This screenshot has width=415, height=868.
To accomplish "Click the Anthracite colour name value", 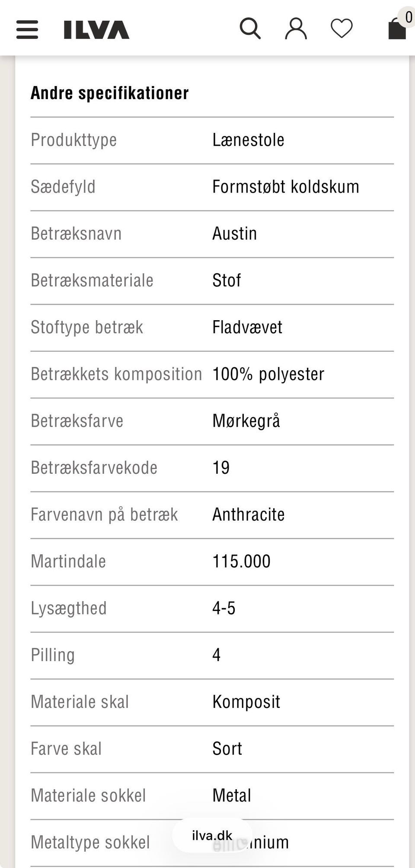I will pyautogui.click(x=248, y=514).
